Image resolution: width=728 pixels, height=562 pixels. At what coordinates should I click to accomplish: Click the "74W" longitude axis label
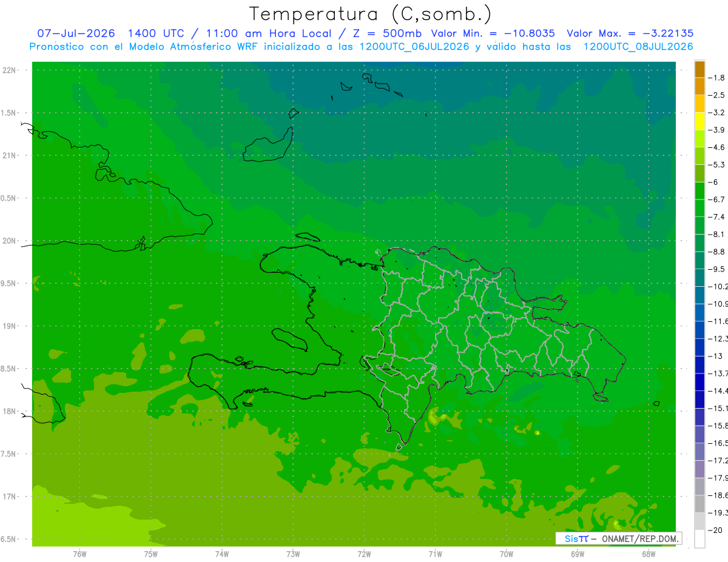tap(221, 554)
